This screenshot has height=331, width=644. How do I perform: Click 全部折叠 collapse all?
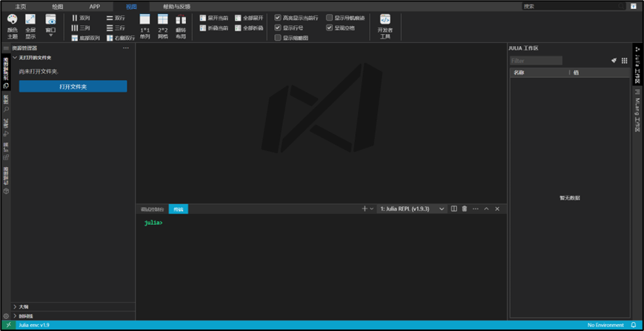tap(249, 28)
